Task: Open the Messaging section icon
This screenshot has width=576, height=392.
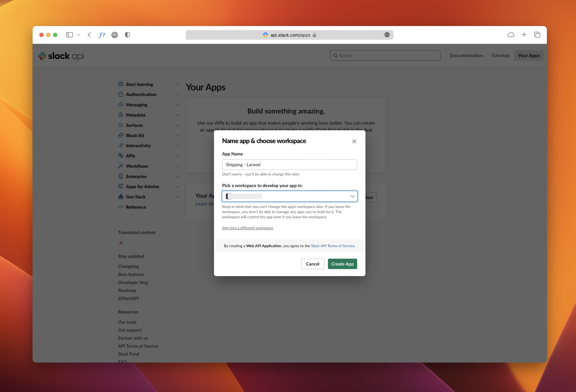Action: [121, 104]
